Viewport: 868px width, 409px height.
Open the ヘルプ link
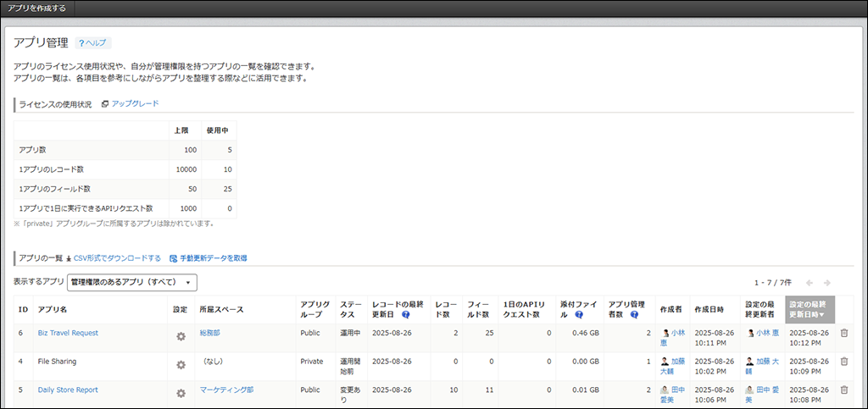point(93,42)
